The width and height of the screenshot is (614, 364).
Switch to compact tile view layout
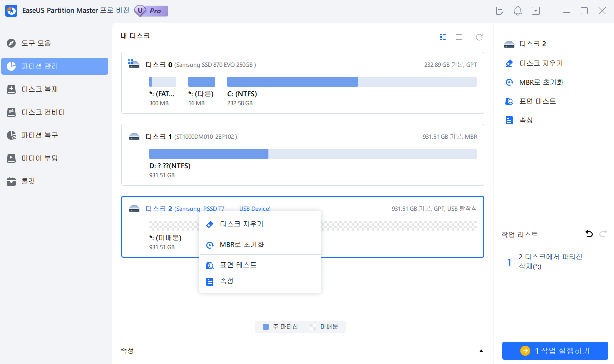coord(442,37)
